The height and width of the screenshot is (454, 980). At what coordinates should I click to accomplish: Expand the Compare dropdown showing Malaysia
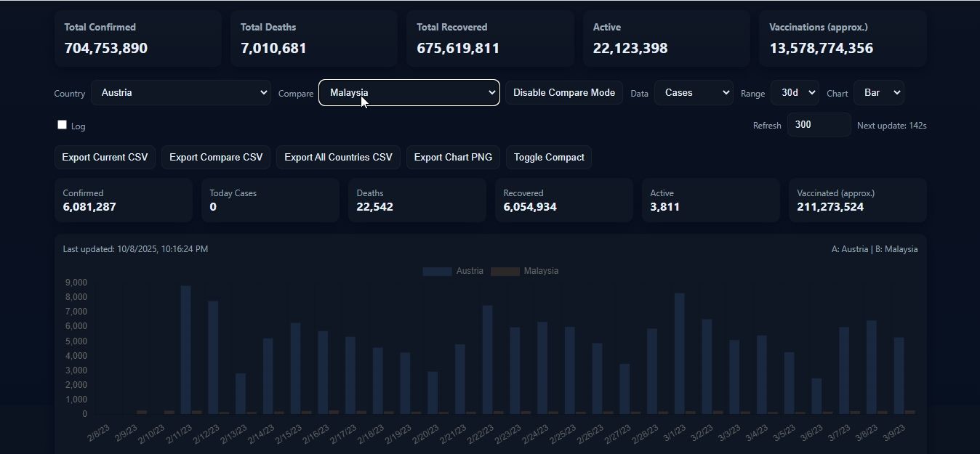409,93
